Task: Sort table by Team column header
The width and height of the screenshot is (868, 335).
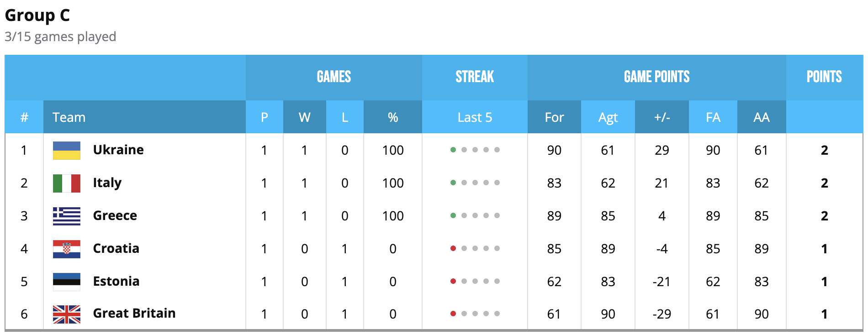Action: tap(69, 117)
